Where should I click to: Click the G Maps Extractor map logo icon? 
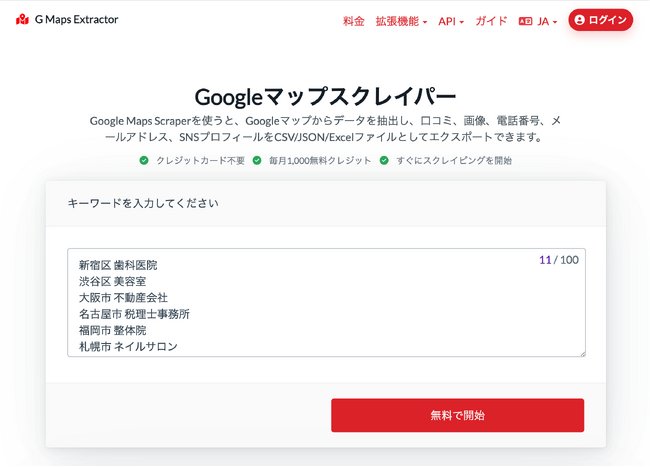tap(22, 19)
